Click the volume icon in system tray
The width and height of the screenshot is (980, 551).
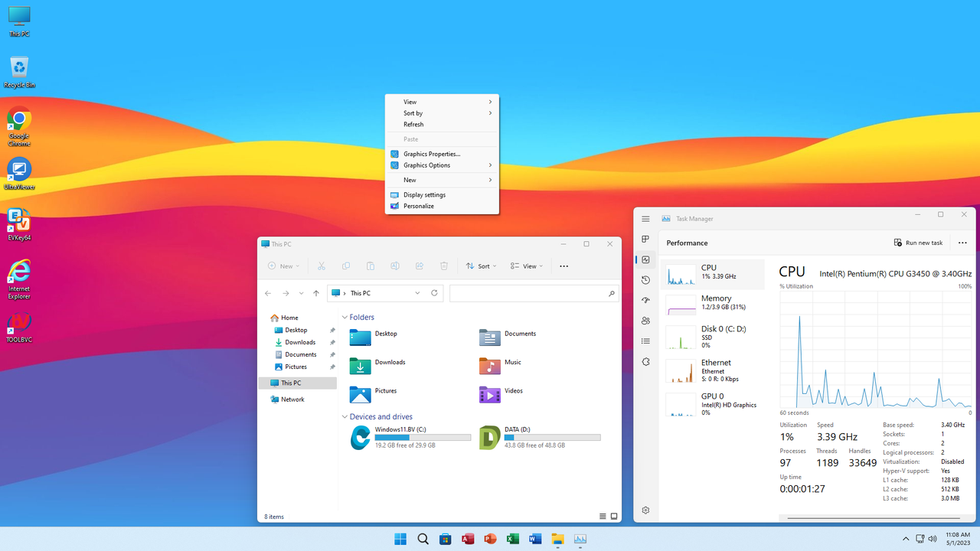[932, 539]
